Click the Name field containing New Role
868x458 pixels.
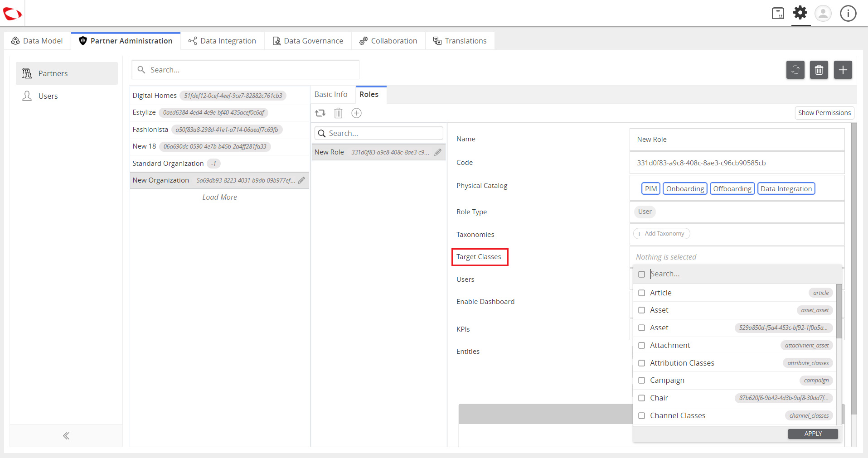(737, 140)
